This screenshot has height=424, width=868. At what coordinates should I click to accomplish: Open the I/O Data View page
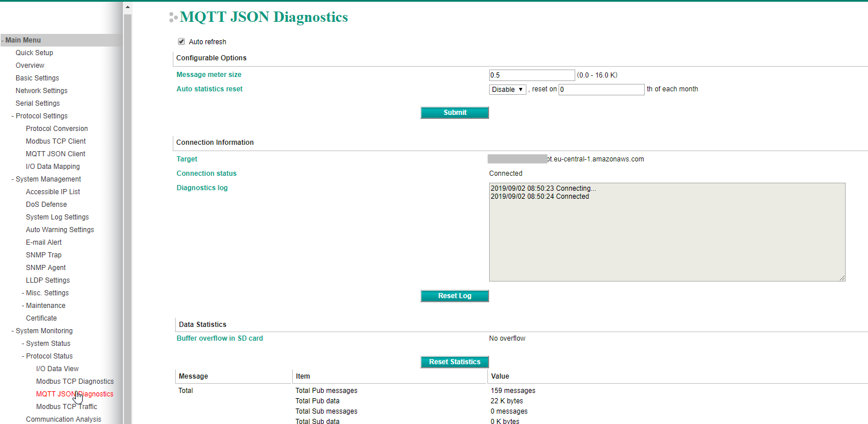(57, 369)
